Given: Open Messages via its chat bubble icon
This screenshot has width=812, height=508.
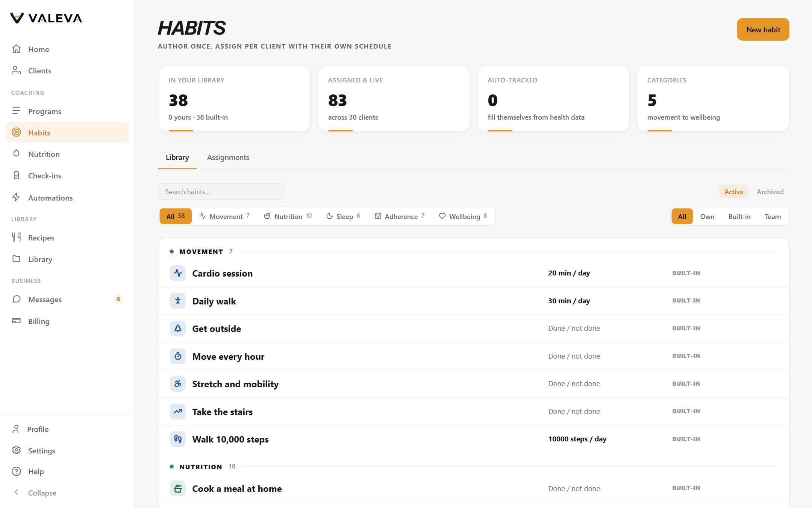Looking at the screenshot, I should (16, 299).
